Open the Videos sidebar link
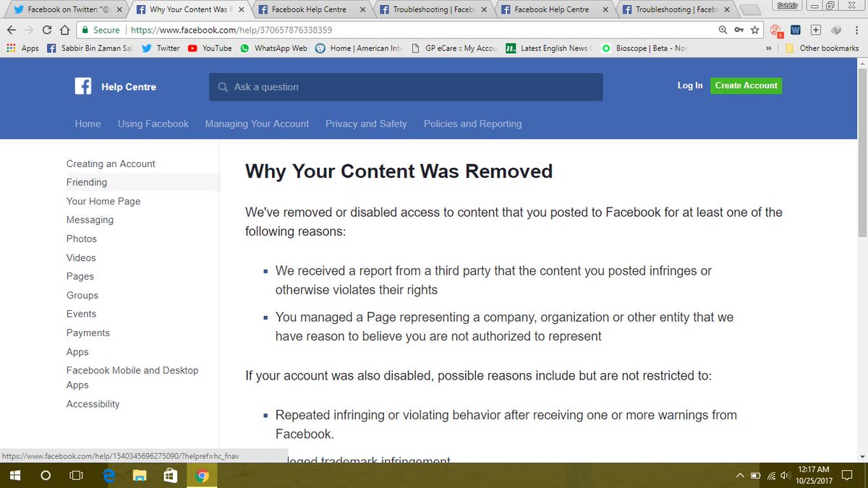The height and width of the screenshot is (488, 868). click(x=81, y=257)
